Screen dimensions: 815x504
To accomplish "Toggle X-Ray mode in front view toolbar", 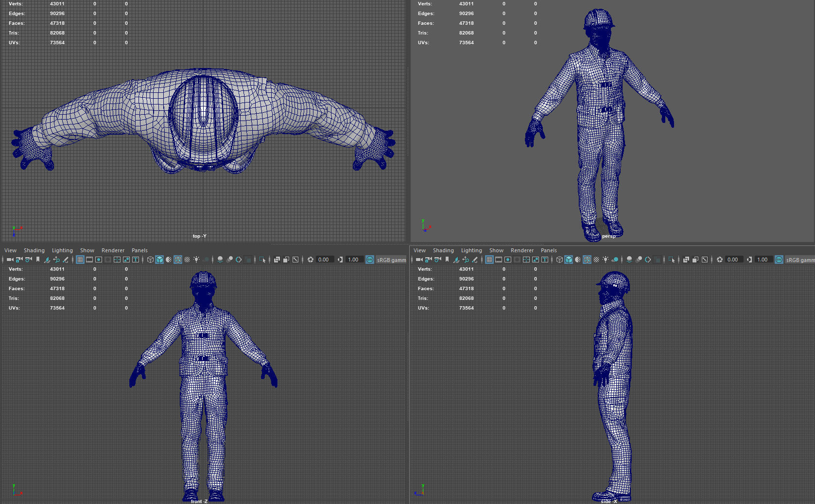I will [x=277, y=260].
